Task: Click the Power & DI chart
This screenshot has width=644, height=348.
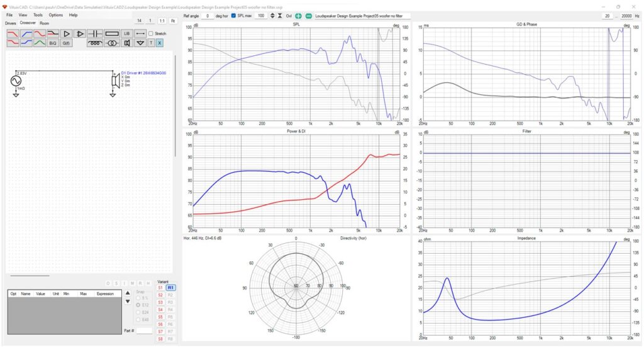Action: (296, 180)
